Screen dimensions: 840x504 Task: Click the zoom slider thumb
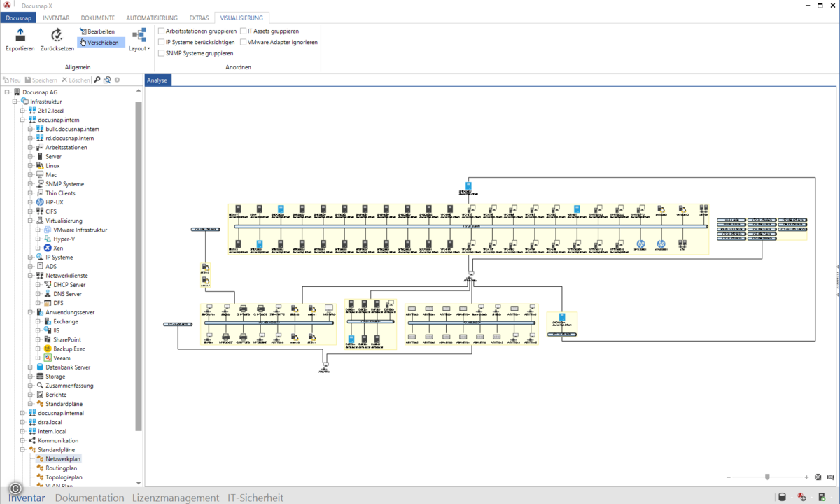768,477
